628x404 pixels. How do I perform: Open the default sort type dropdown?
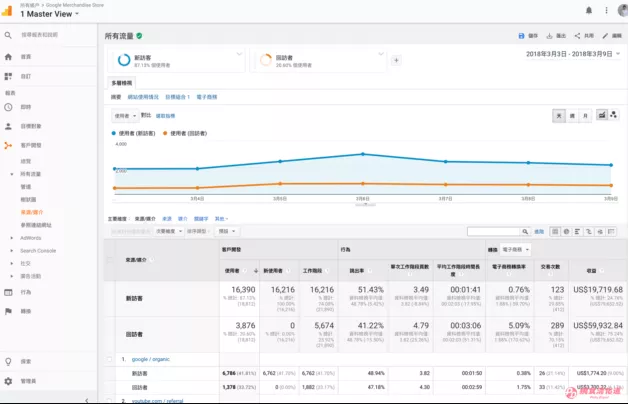tap(227, 231)
